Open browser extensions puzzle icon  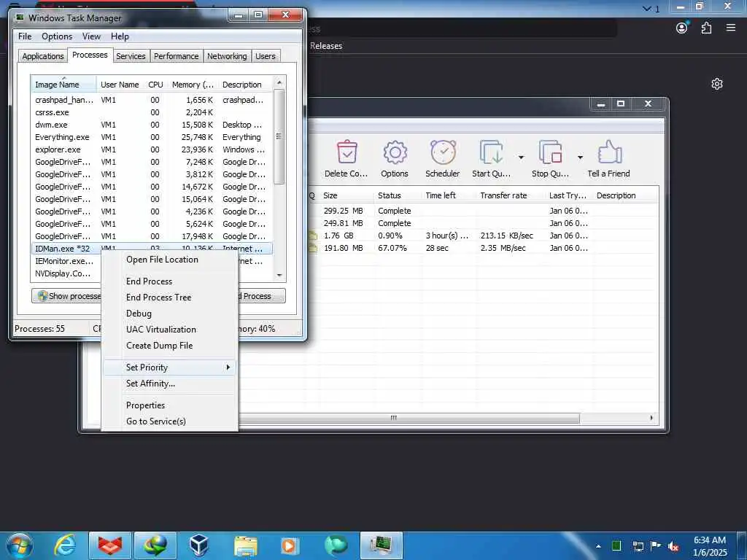point(706,28)
